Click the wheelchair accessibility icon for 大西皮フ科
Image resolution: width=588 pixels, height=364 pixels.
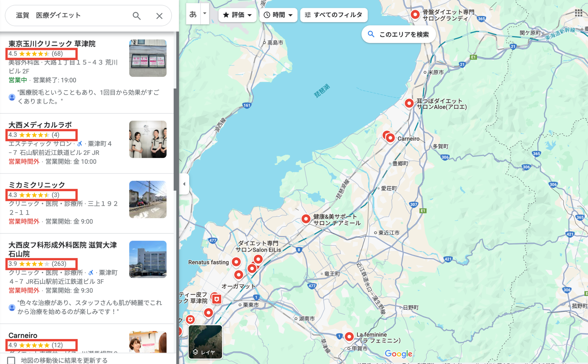(x=91, y=273)
